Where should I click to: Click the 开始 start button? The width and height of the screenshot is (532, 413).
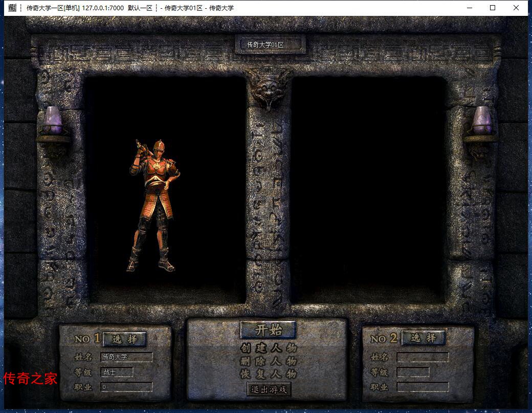click(x=268, y=330)
